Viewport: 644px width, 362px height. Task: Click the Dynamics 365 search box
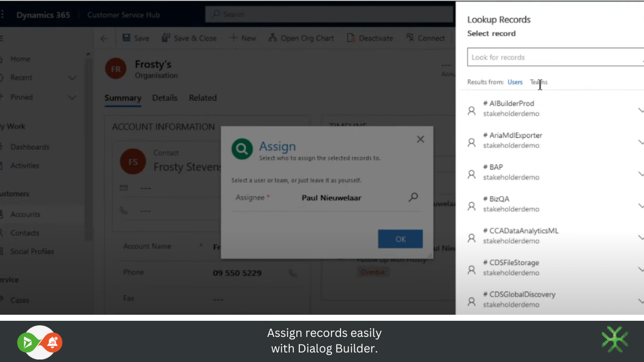330,14
